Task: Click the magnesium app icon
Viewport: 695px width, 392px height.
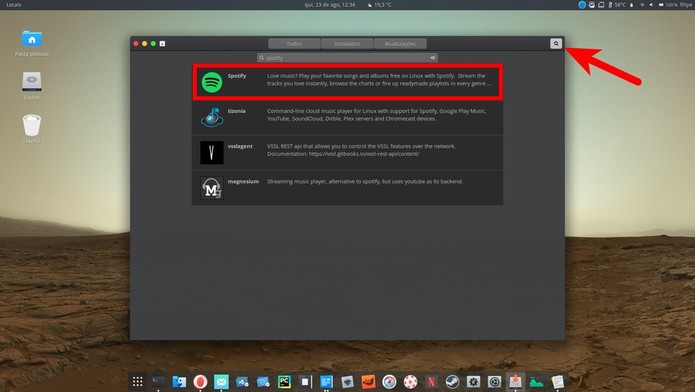Action: click(212, 188)
